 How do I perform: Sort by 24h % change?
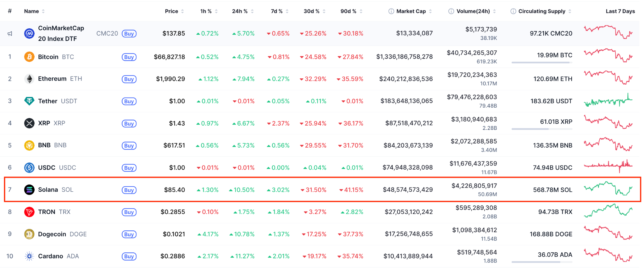(240, 11)
